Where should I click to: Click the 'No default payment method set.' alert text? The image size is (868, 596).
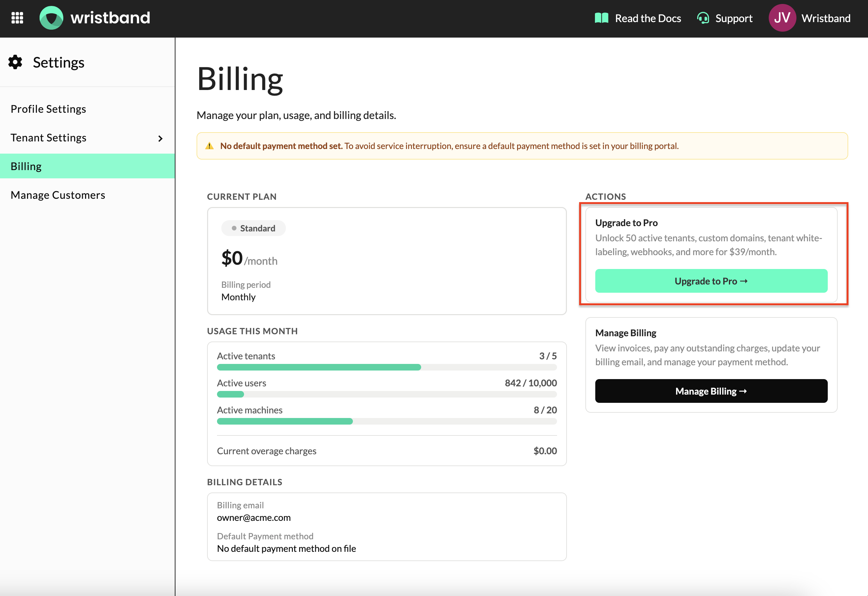point(281,146)
